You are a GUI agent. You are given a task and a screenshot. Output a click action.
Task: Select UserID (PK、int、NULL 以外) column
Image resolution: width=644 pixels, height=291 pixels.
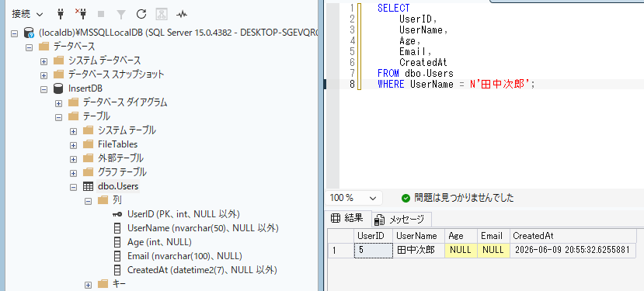(x=183, y=214)
